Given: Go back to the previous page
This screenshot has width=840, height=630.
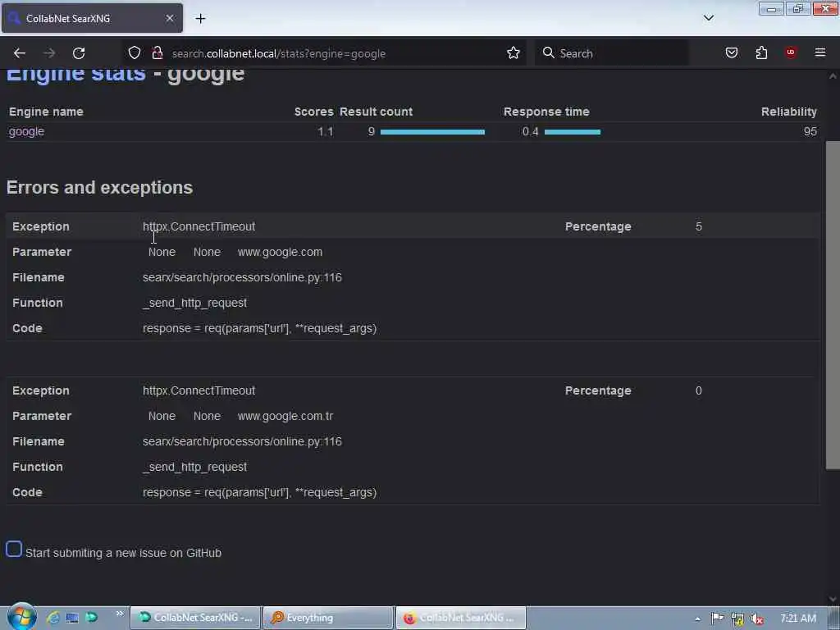Looking at the screenshot, I should click(20, 53).
